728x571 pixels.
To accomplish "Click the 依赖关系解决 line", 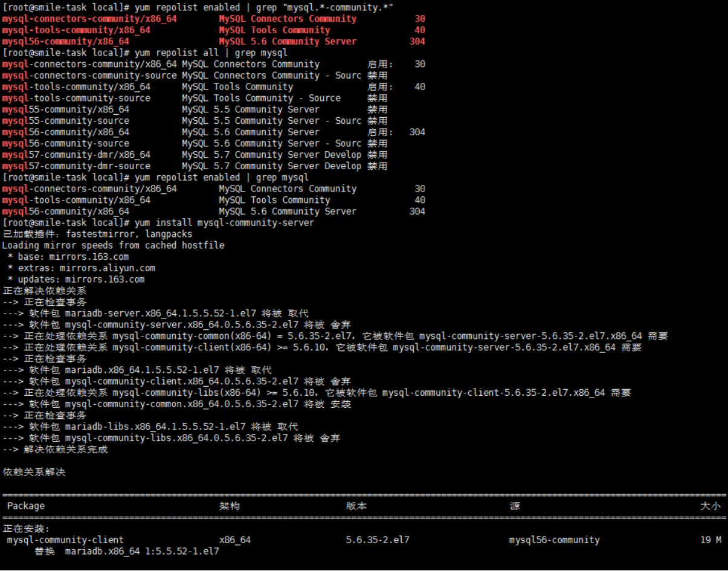I will 34,472.
